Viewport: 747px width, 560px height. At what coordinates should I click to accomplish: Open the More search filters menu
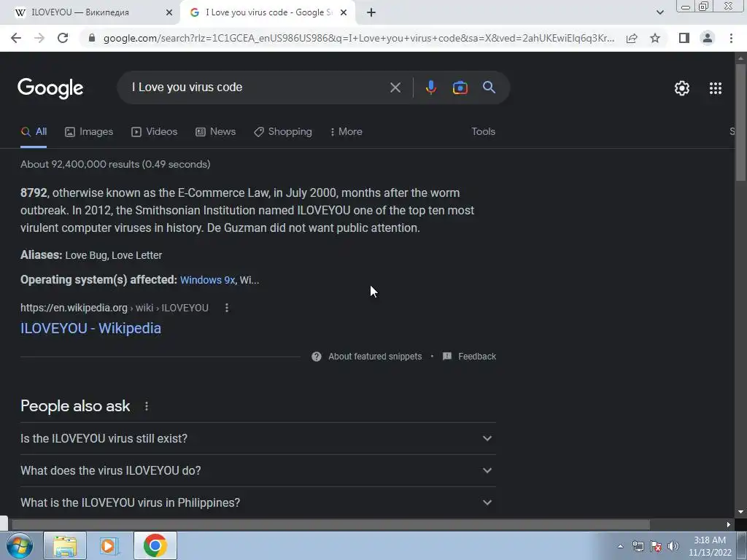[x=346, y=132]
